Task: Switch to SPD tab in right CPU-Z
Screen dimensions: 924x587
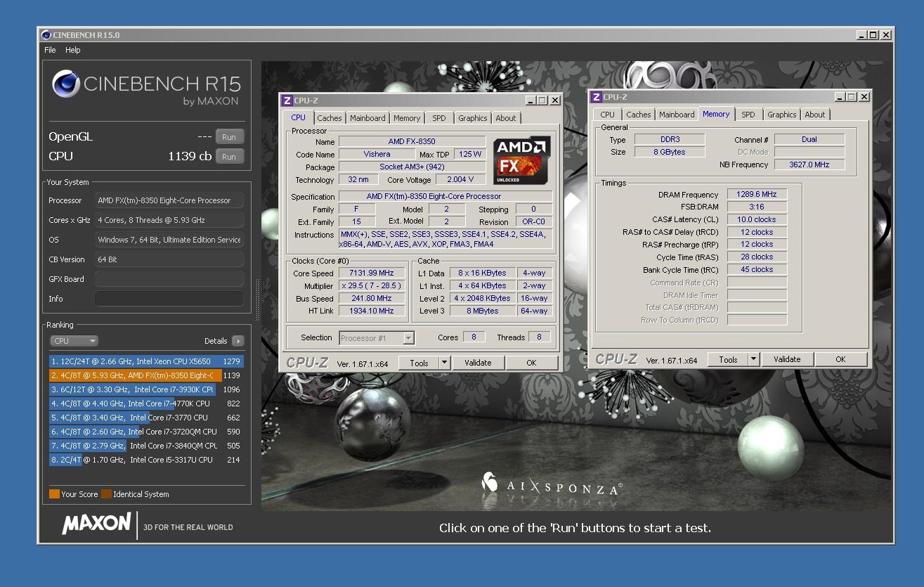Action: [x=748, y=115]
